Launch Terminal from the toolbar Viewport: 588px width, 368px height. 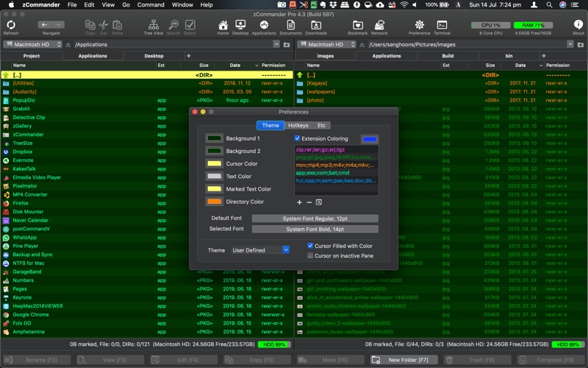tap(442, 26)
